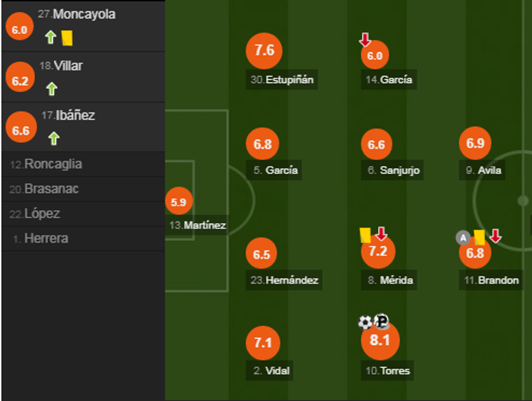Open the 30. Estupiñán player name
Screen dimensions: 532x401
282,79
